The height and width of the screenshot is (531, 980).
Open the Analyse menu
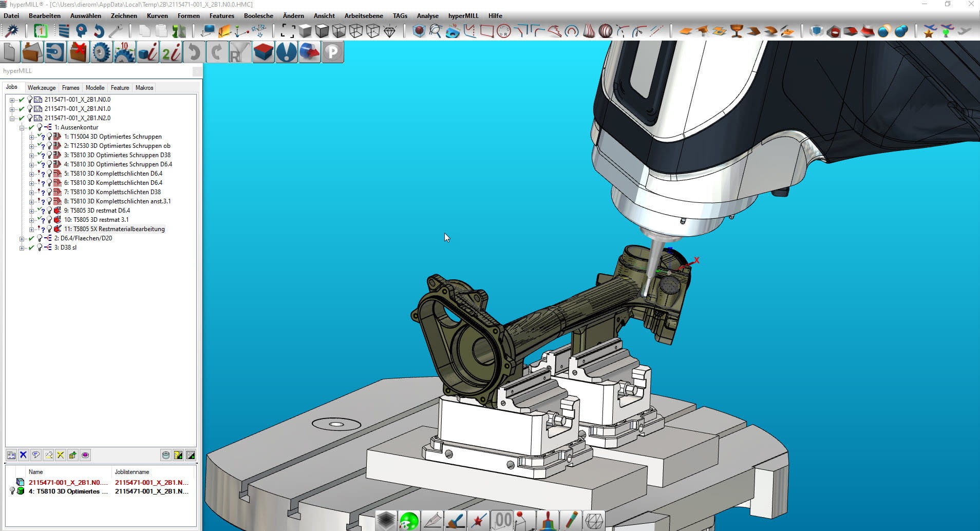click(x=427, y=16)
